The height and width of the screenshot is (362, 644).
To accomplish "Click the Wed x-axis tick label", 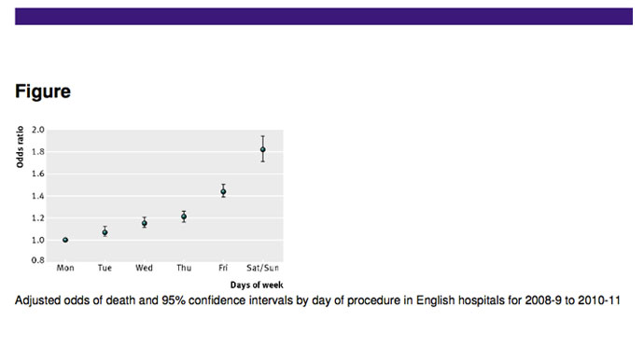I will point(144,268).
